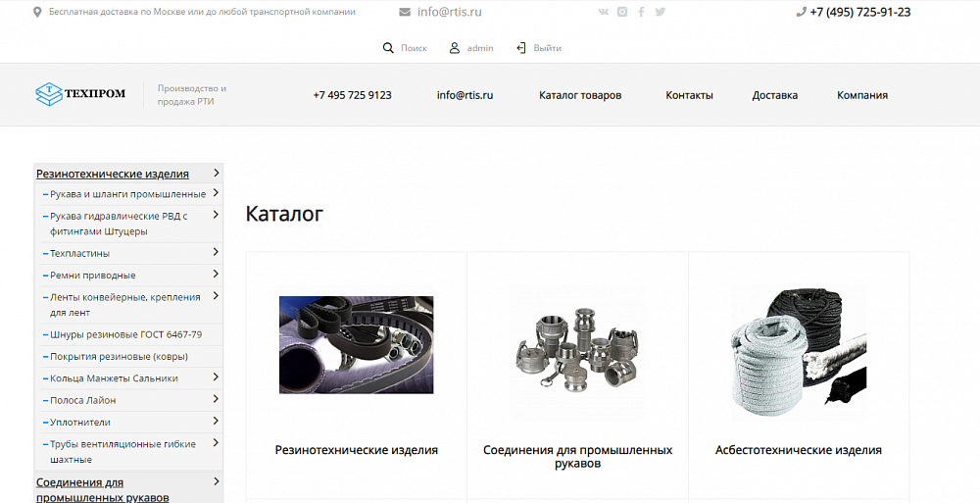Open Компания menu item

862,95
